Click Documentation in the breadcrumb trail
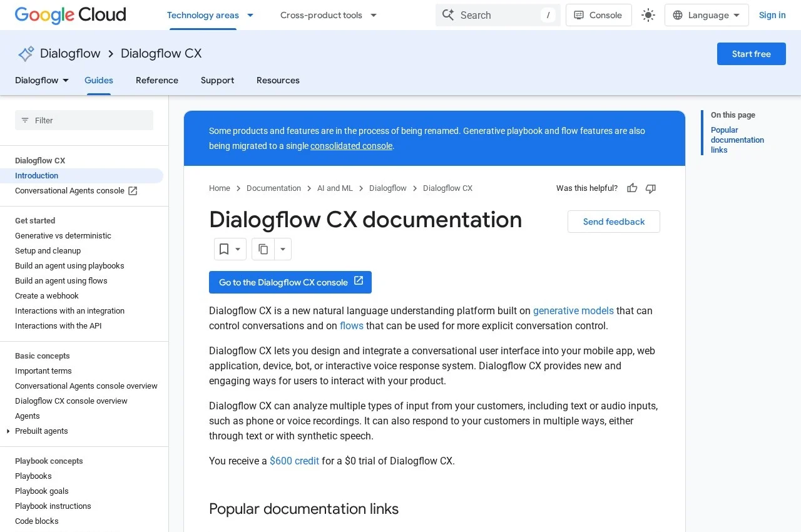The width and height of the screenshot is (801, 532). pyautogui.click(x=273, y=188)
